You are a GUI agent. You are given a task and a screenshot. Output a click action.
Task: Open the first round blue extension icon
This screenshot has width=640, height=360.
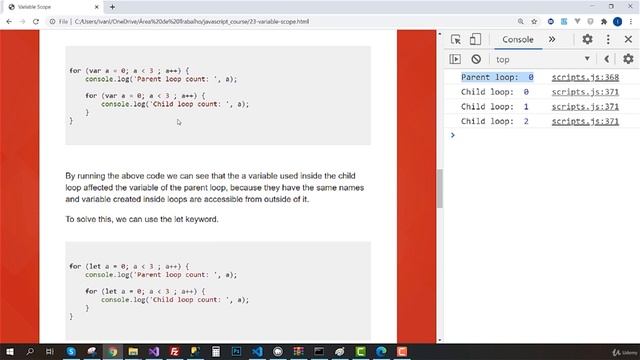551,22
